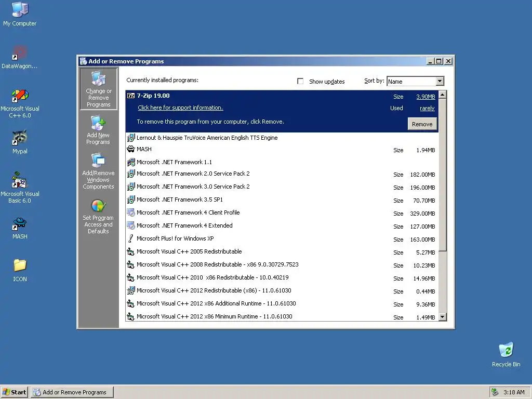Select 'Microsoft .NET Framework 1.1' row text
The height and width of the screenshot is (399, 532).
[x=174, y=162]
